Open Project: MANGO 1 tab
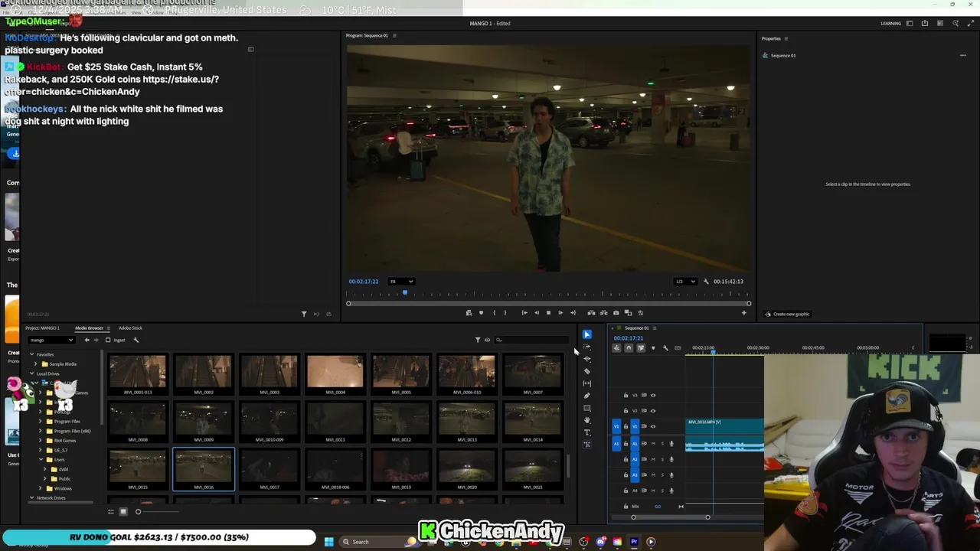980x551 pixels. 43,328
